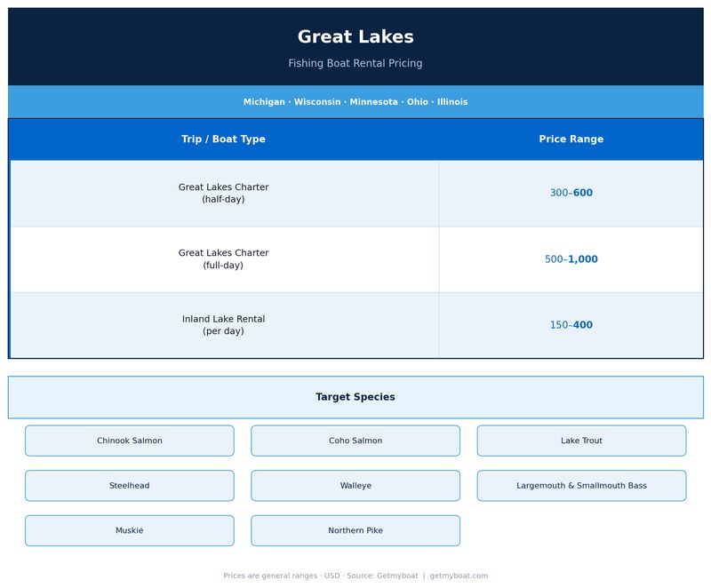Click the Target Species section header
This screenshot has width=711, height=588.
pos(355,396)
